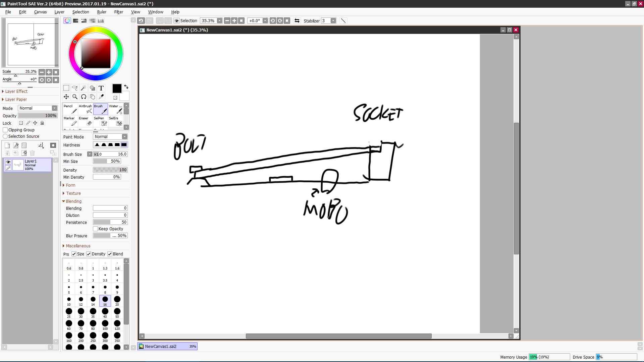The width and height of the screenshot is (644, 362).
Task: Select the AirBrush tool
Action: [x=85, y=109]
